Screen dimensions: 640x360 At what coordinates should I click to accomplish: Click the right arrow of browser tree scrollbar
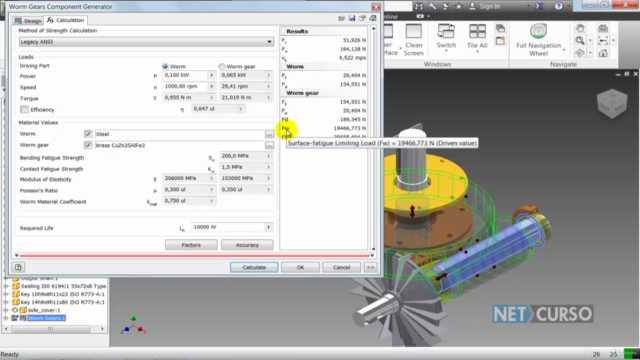coord(102,329)
